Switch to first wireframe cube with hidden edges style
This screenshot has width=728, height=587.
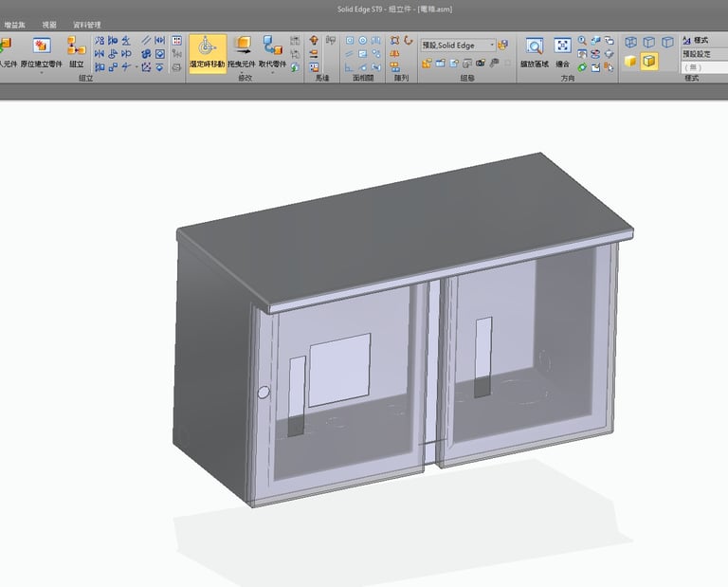pyautogui.click(x=630, y=43)
